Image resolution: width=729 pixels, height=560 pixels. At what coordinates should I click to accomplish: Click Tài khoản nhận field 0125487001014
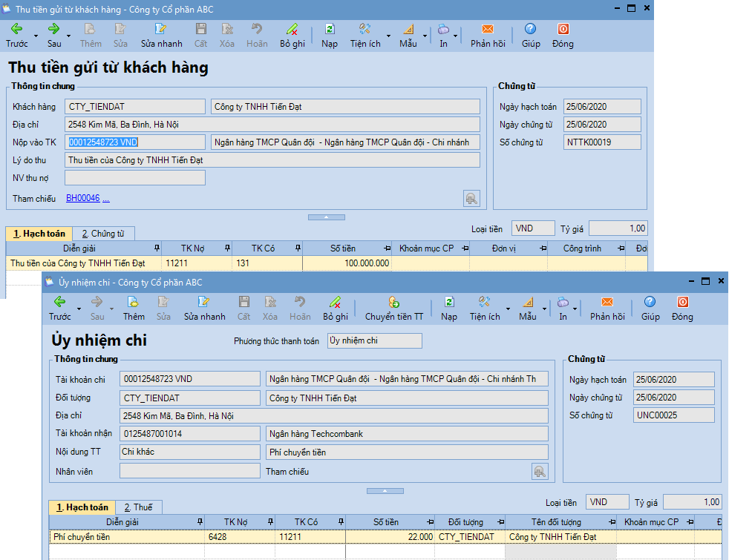click(x=190, y=434)
